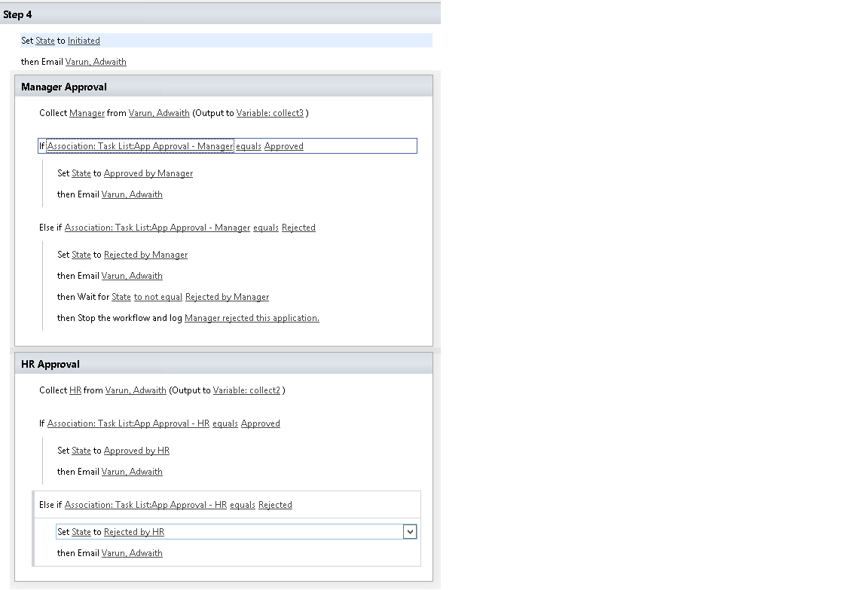Select Approved value in the Manager If condition
Viewport: 868px width, 590px height.
point(283,145)
